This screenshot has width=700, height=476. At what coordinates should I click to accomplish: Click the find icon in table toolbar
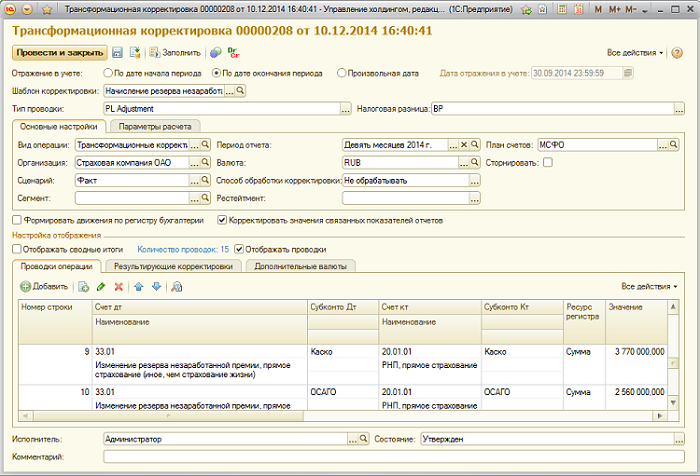pos(177,286)
